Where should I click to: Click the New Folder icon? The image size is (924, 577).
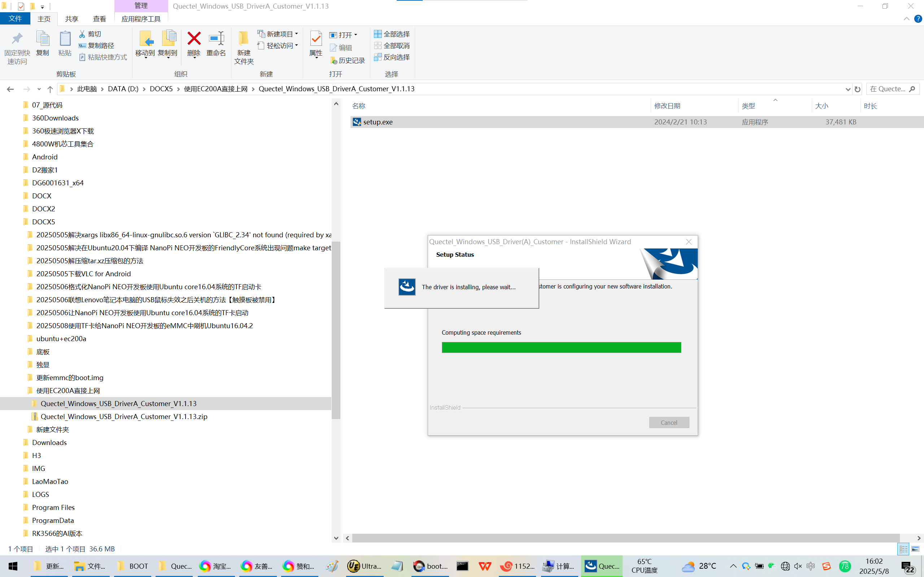tap(244, 39)
